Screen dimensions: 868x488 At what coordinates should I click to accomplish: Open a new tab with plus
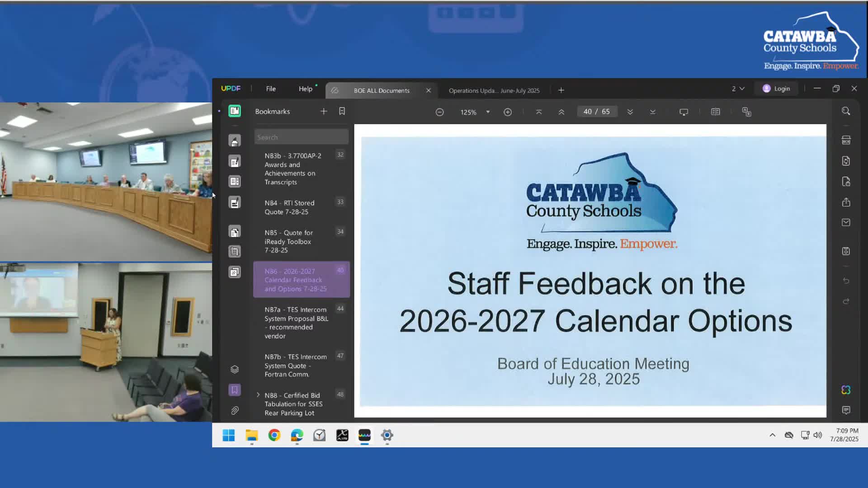561,90
